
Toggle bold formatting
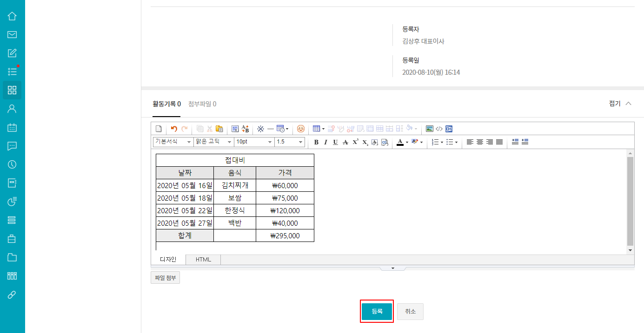[x=316, y=142]
